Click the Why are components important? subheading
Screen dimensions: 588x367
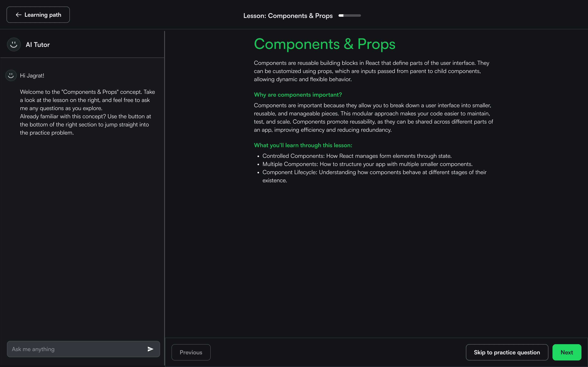[x=298, y=95]
